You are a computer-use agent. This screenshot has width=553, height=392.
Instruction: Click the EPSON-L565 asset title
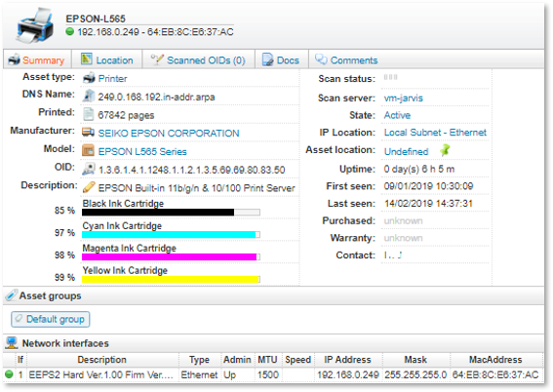click(96, 19)
